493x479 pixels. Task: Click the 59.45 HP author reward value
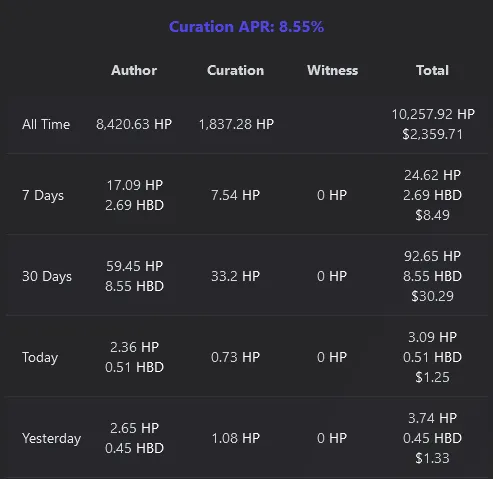pyautogui.click(x=134, y=266)
